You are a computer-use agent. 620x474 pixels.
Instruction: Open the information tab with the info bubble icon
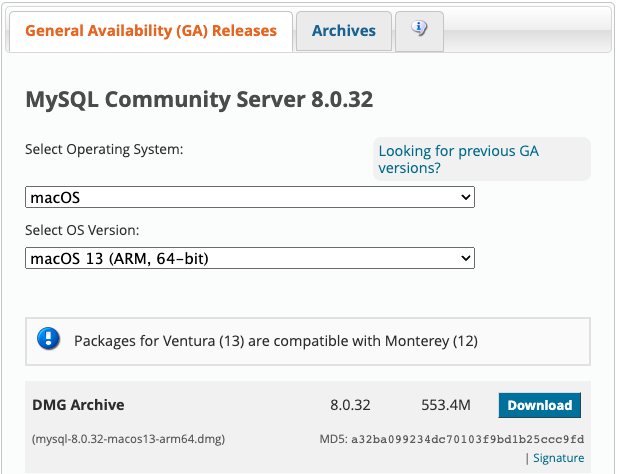[x=419, y=31]
